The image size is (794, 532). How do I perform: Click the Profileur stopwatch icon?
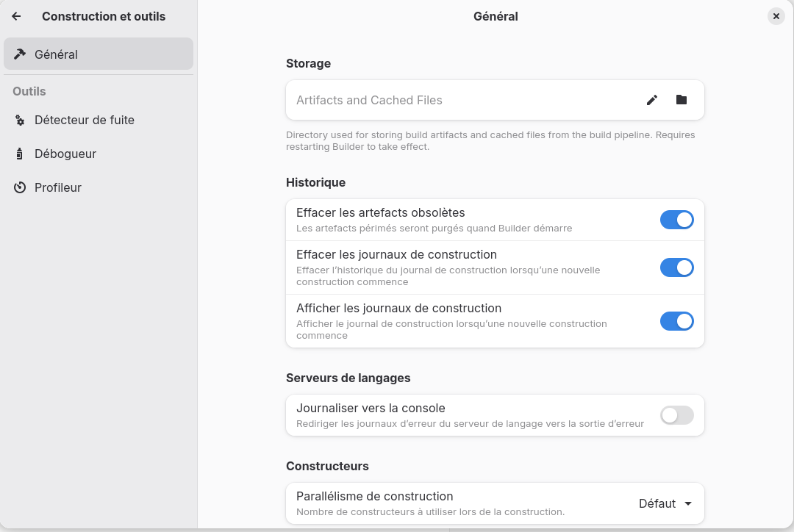pos(20,188)
